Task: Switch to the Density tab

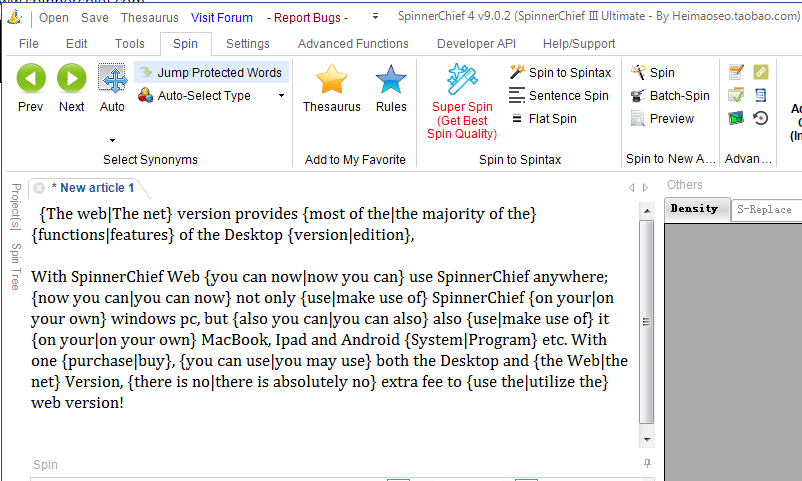Action: 697,209
